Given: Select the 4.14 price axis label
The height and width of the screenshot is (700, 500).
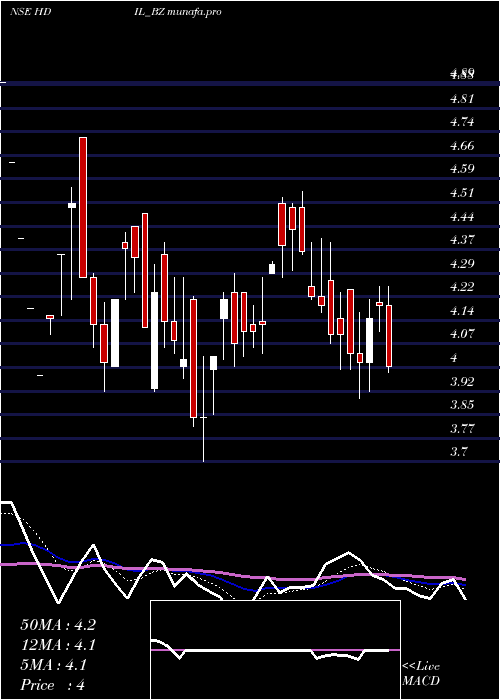Looking at the screenshot, I should 462,311.
